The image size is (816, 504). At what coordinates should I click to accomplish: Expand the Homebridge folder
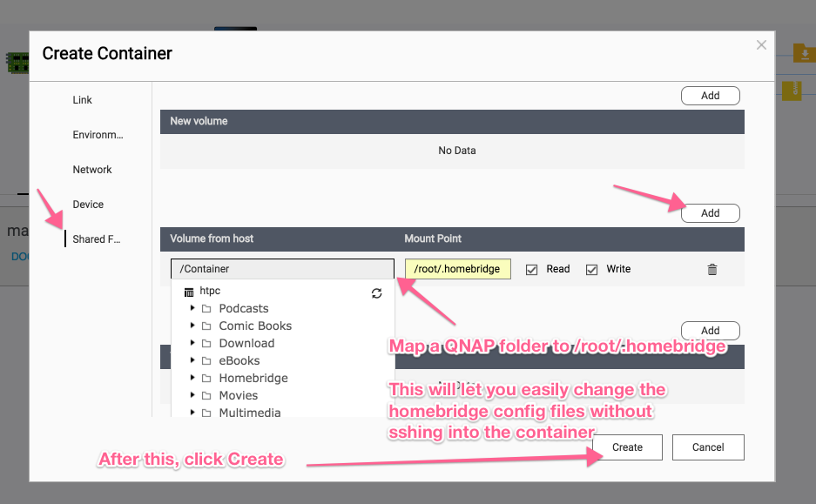[192, 378]
